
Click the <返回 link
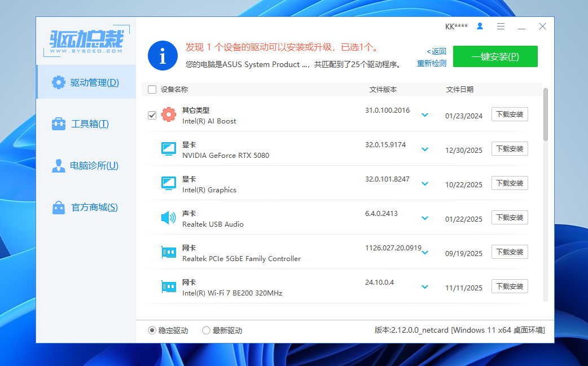tap(437, 51)
